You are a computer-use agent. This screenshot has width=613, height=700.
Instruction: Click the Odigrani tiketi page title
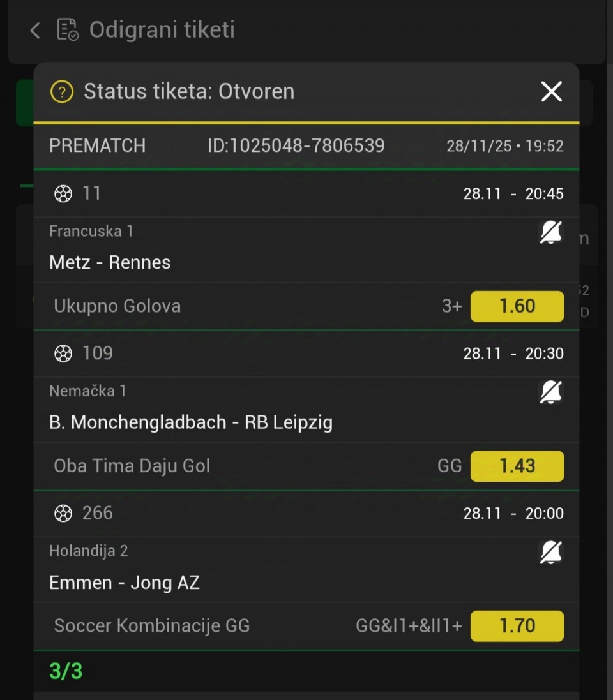point(162,30)
